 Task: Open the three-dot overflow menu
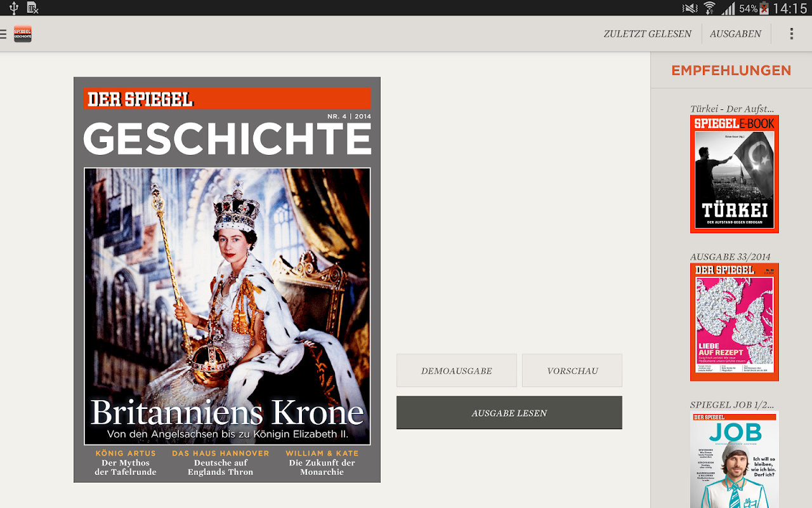tap(791, 34)
